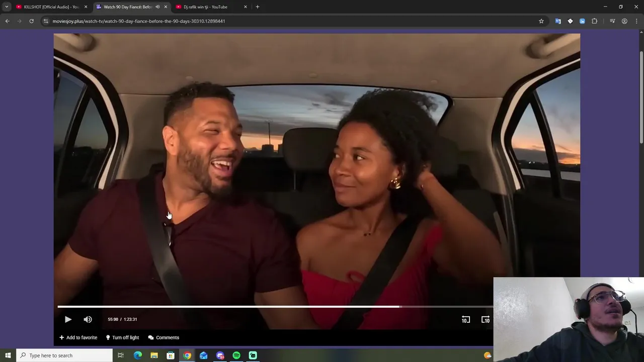Bookmark this page with the star

tap(541, 21)
